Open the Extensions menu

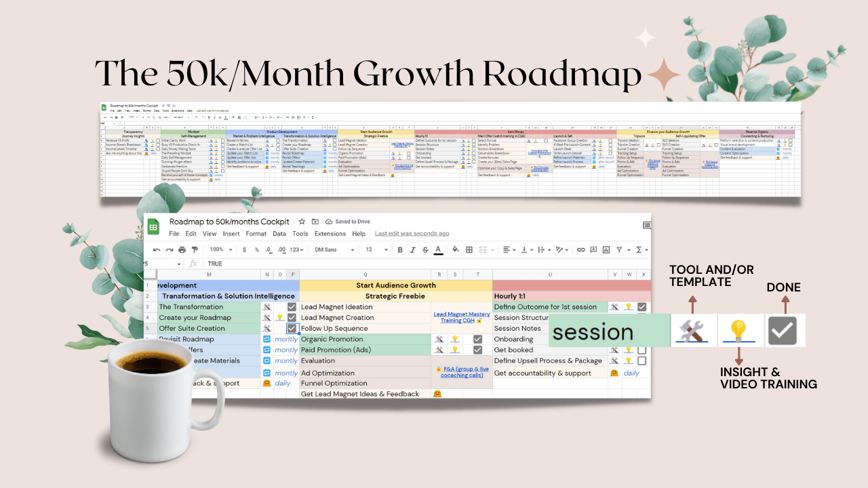[330, 234]
